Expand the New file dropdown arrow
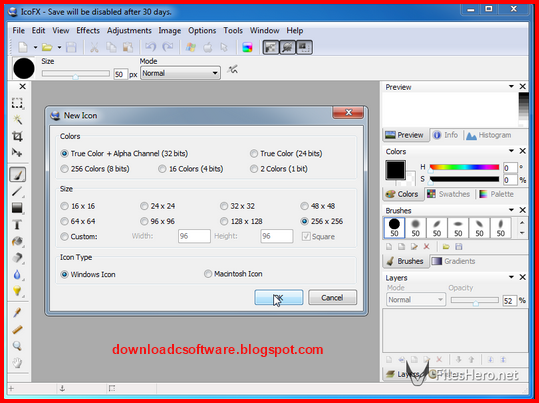Viewport: 539px width, 403px height. point(35,47)
